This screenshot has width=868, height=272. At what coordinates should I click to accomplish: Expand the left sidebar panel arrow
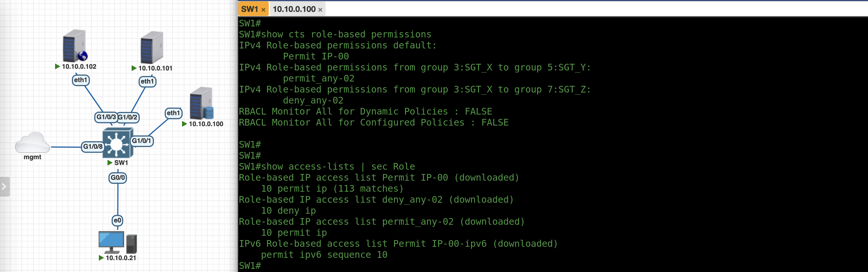(4, 186)
